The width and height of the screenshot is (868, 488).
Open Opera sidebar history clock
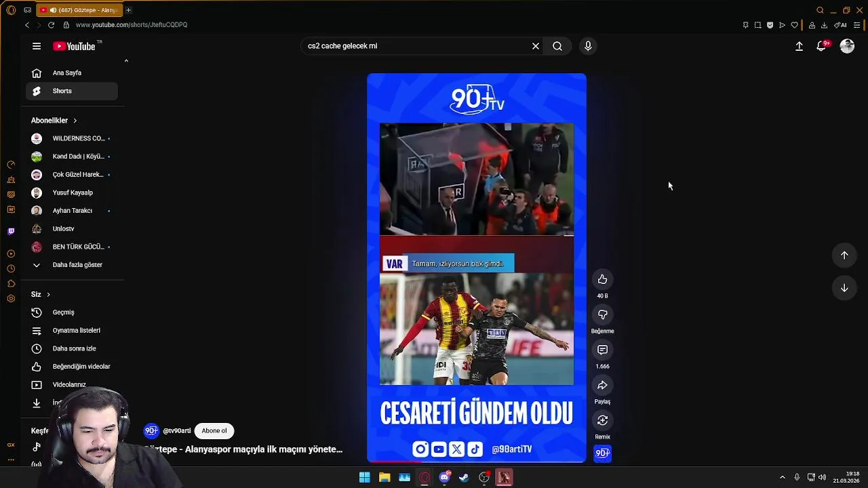click(x=11, y=269)
